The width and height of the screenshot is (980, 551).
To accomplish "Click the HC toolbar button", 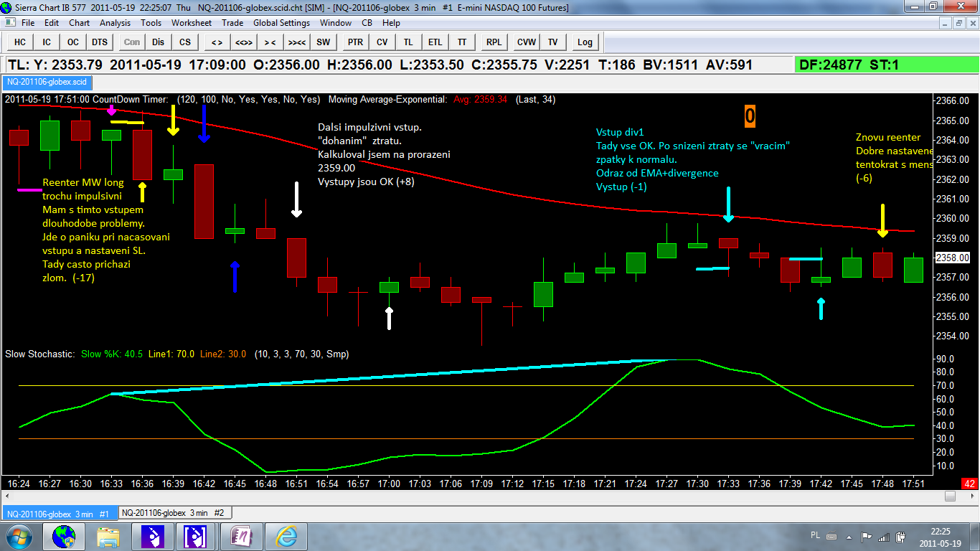I will [x=20, y=42].
